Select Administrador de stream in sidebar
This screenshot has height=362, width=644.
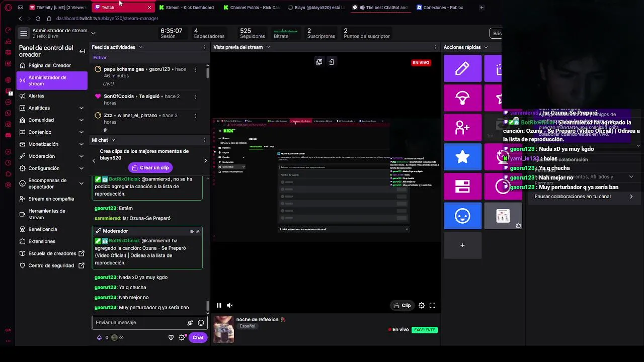(51, 80)
